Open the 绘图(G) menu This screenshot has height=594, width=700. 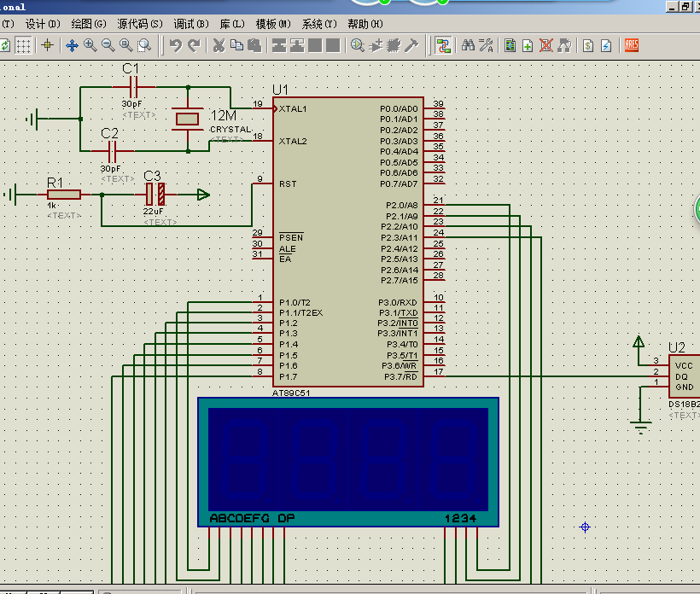(89, 24)
